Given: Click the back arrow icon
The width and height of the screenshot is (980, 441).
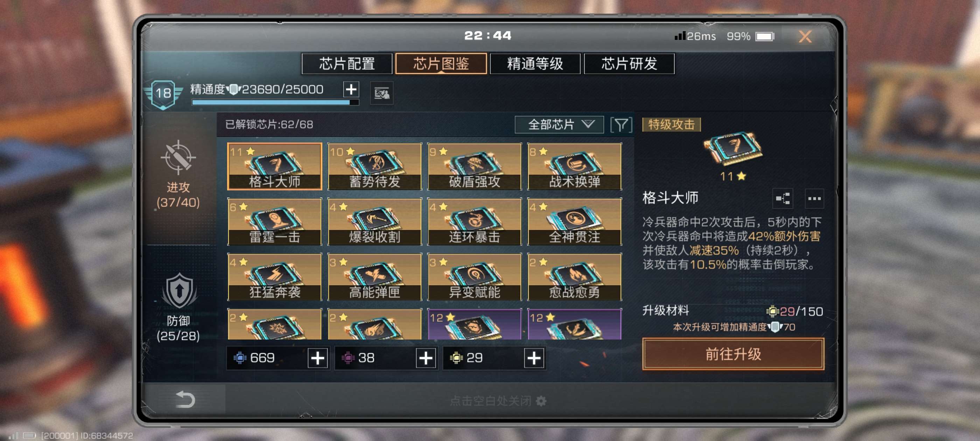Looking at the screenshot, I should click(x=185, y=400).
